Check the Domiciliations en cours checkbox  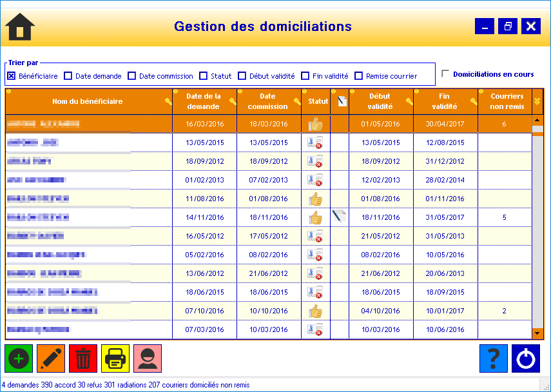click(x=445, y=74)
